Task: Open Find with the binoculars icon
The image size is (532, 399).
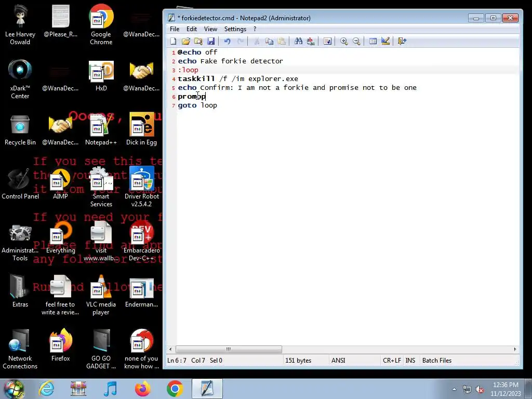Action: [298, 42]
